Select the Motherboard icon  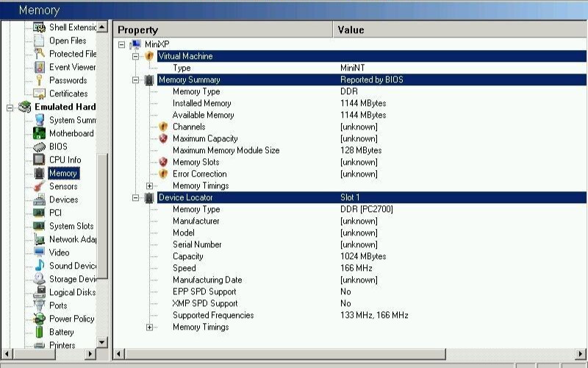39,133
